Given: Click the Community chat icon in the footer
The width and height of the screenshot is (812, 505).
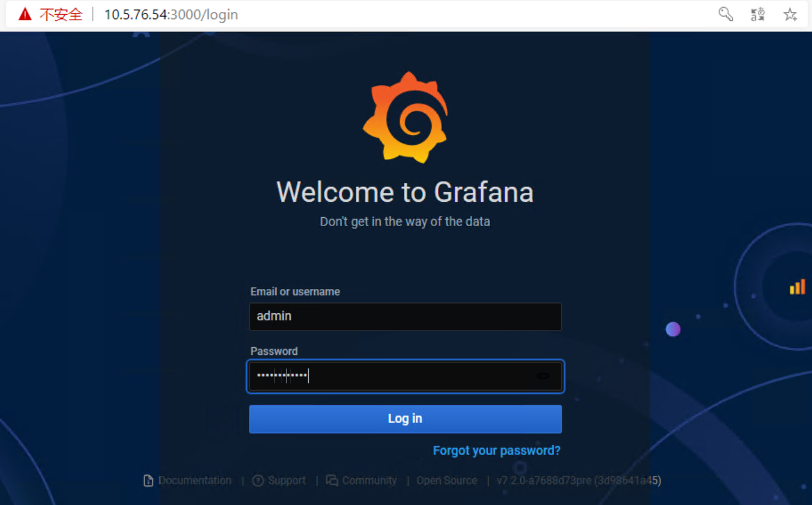Looking at the screenshot, I should (333, 480).
